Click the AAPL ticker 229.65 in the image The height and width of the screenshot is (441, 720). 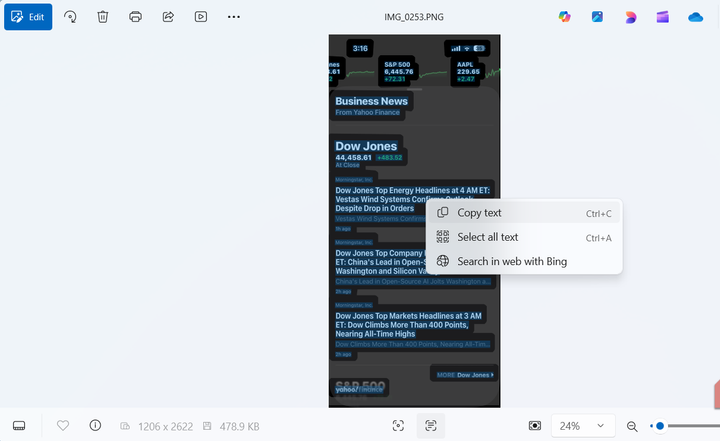coord(467,72)
